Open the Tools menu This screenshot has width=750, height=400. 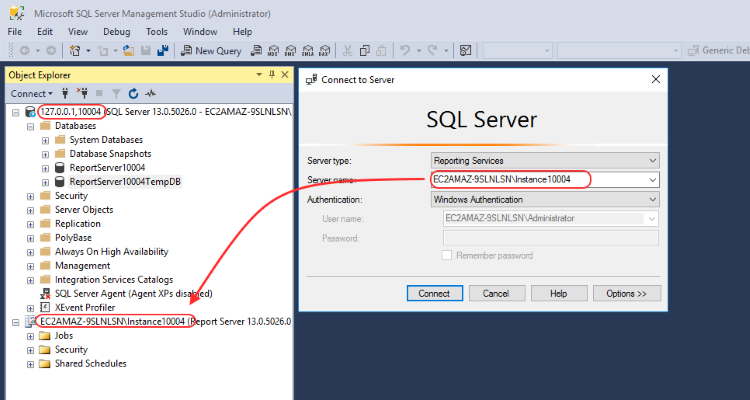[157, 32]
